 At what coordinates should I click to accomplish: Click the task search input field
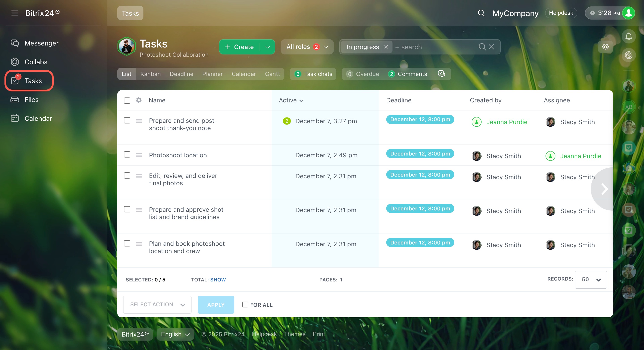tap(435, 47)
